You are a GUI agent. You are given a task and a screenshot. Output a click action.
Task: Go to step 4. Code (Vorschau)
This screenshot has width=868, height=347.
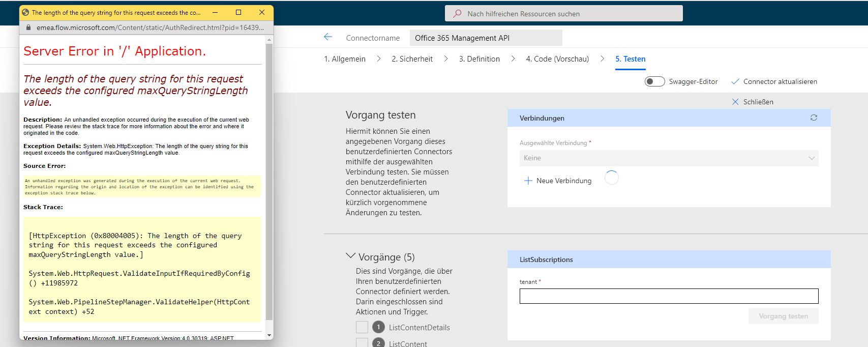coord(557,59)
